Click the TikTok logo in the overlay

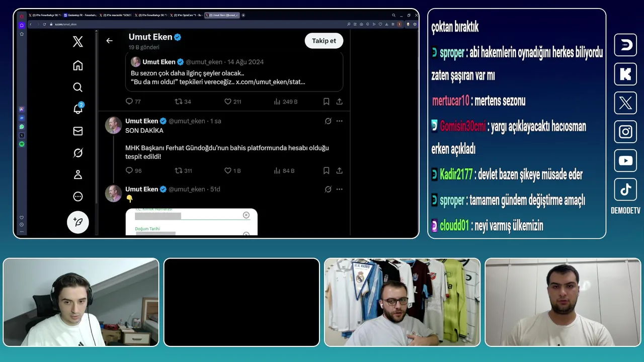pyautogui.click(x=625, y=190)
